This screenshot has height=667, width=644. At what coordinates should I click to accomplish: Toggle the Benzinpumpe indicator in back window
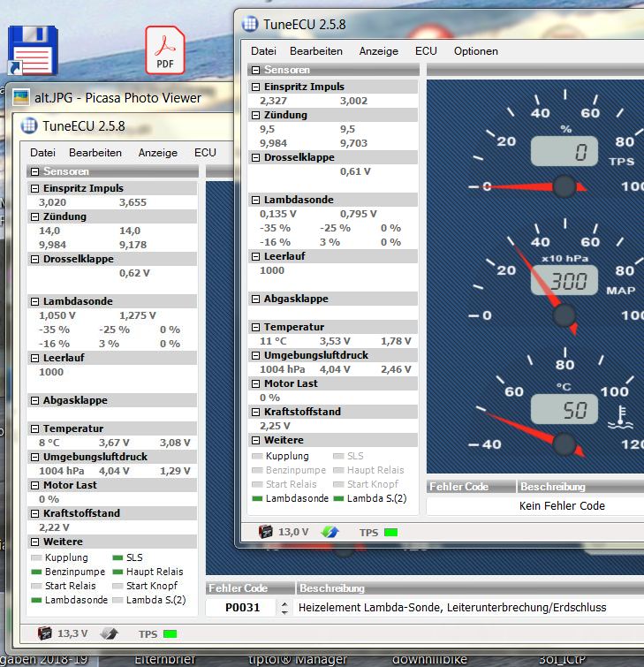tap(36, 572)
